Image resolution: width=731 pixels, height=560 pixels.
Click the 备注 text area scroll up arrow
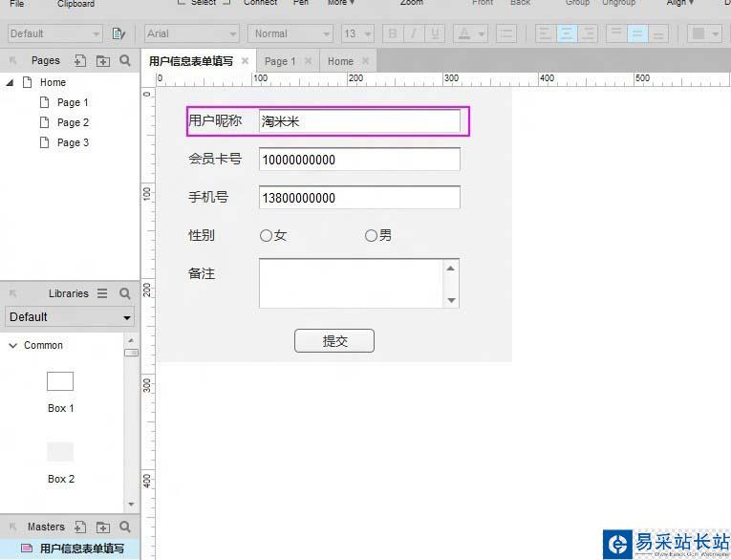(450, 269)
